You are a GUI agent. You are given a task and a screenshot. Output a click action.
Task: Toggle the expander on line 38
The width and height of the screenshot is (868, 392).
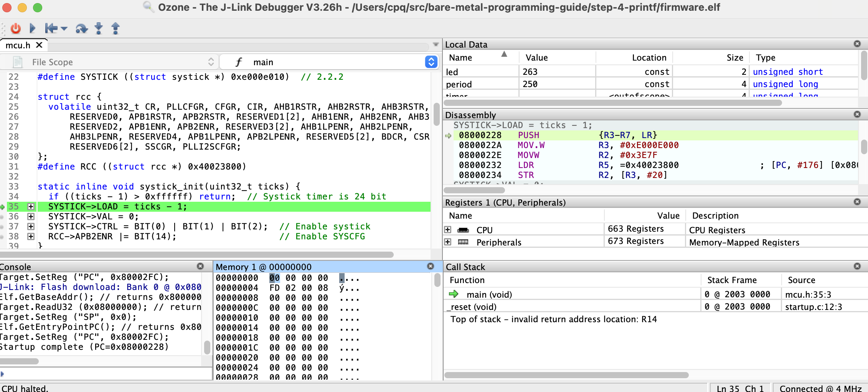(x=31, y=237)
